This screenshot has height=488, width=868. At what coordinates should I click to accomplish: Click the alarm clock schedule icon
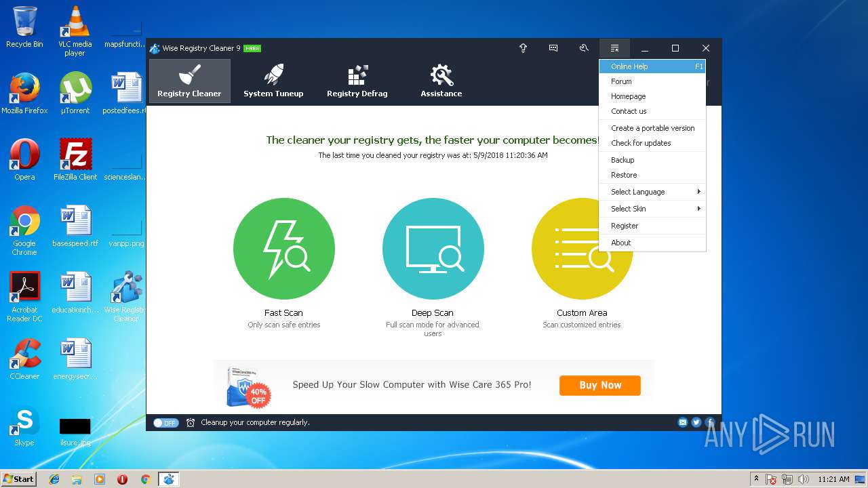coord(191,423)
